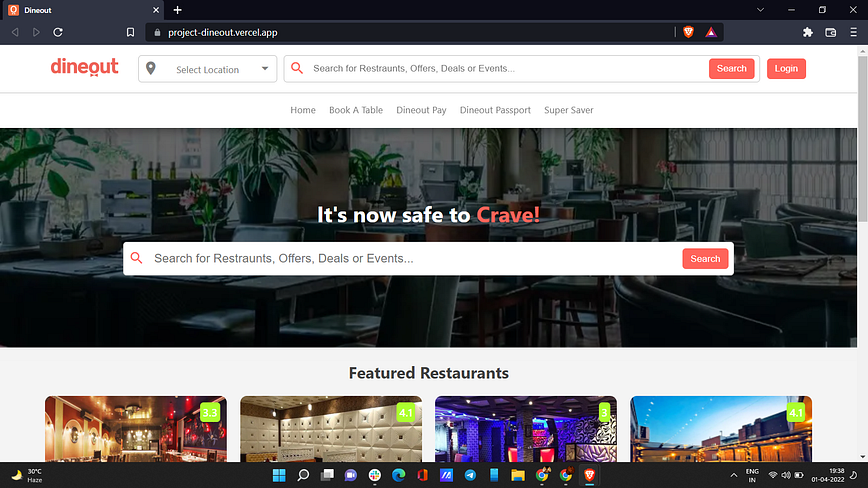Open the Brave wallet icon
This screenshot has height=488, width=868.
(830, 32)
